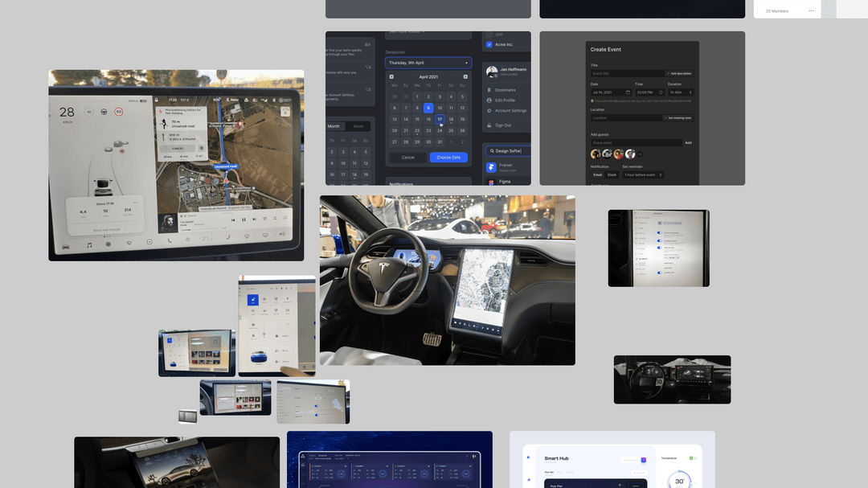Click the shuffle icon in Tesla media player
This screenshot has width=868, height=488.
[x=275, y=218]
